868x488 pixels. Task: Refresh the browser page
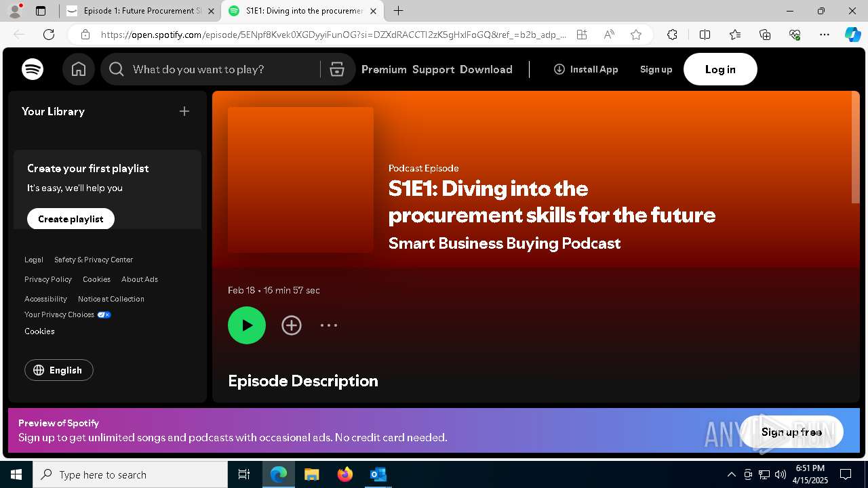(49, 35)
